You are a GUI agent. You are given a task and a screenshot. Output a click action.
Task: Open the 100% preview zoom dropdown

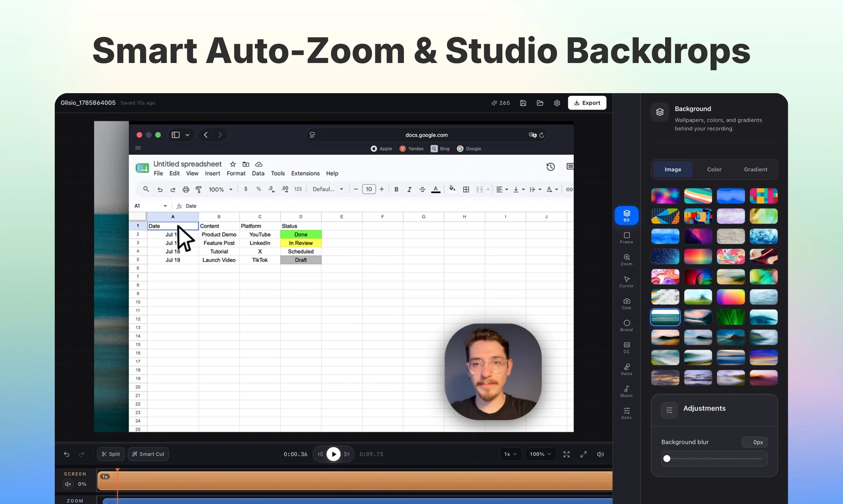pyautogui.click(x=540, y=454)
